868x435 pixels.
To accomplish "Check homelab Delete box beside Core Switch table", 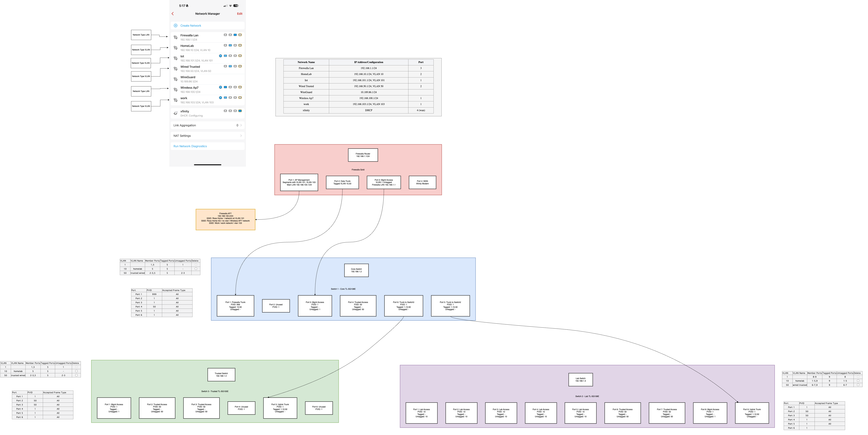I will tap(196, 269).
